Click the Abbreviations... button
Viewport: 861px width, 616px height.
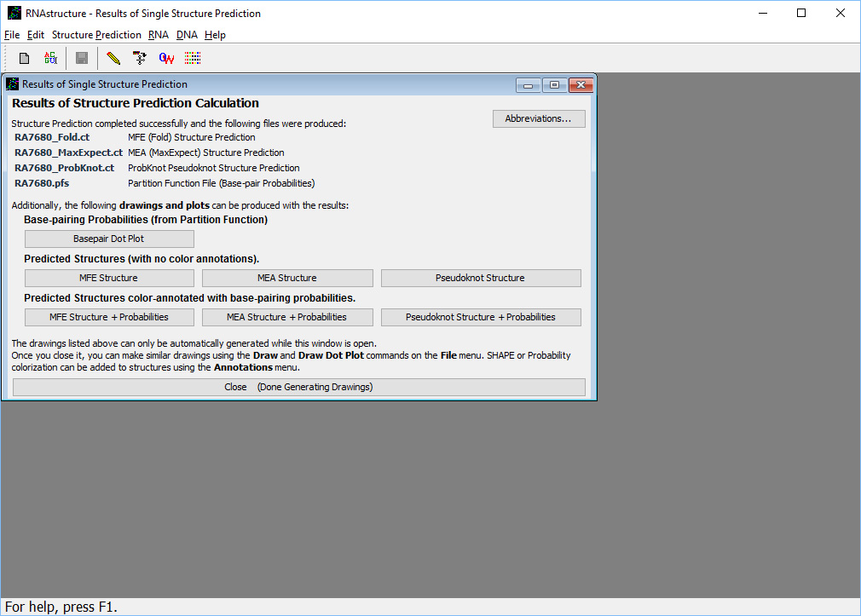click(539, 118)
